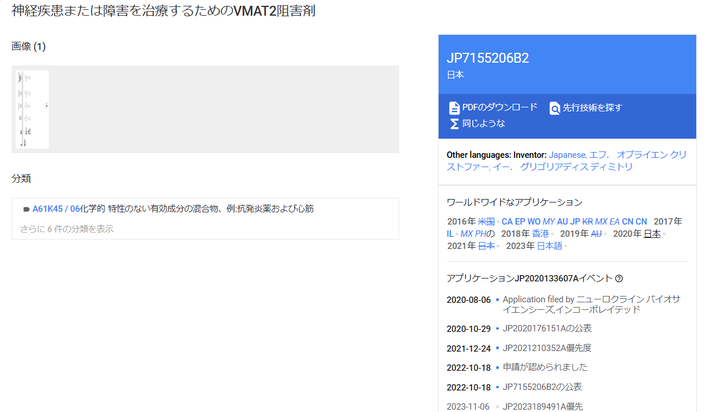Open the 2016 WO application link

[534, 221]
